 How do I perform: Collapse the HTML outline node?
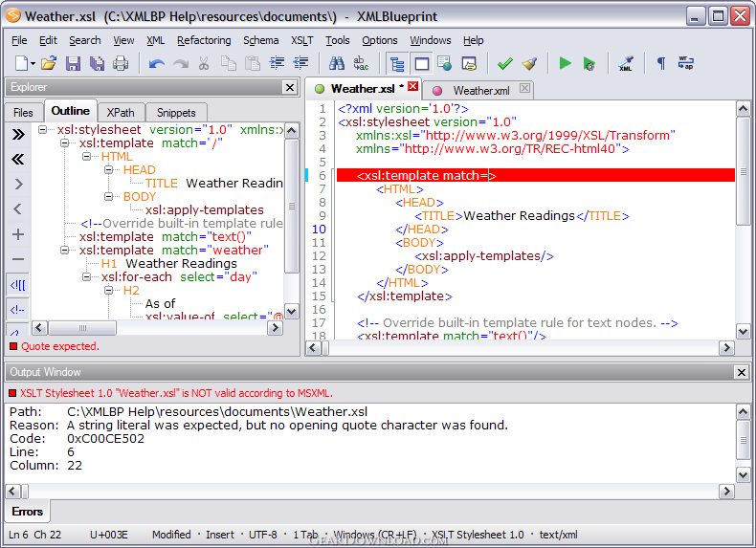coord(87,157)
